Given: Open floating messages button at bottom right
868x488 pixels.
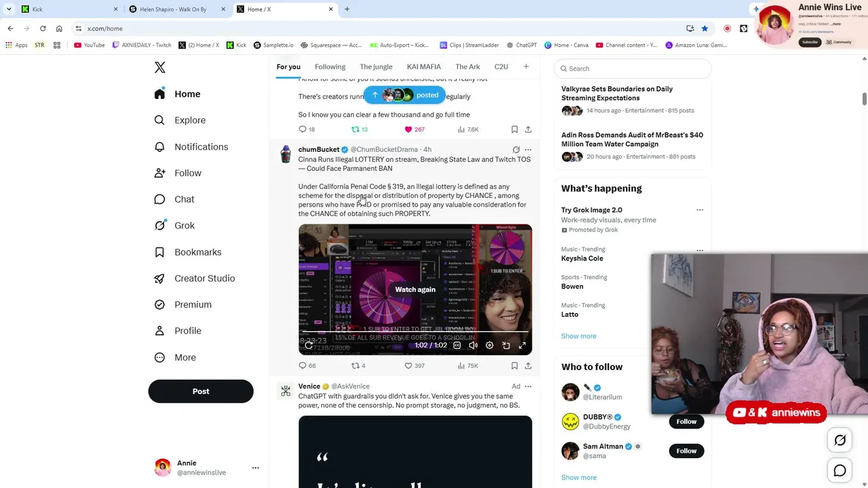Looking at the screenshot, I should [840, 470].
